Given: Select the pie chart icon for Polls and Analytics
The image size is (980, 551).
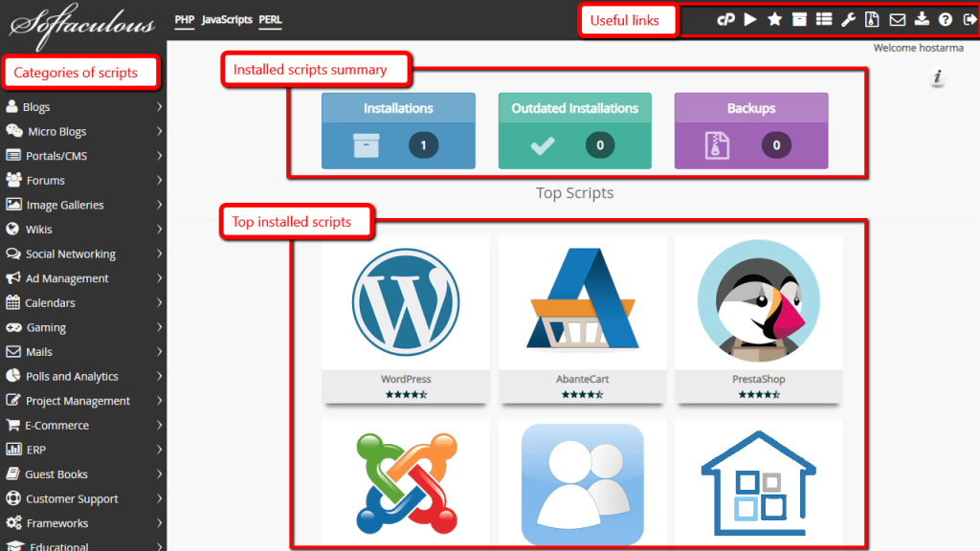Looking at the screenshot, I should [x=13, y=375].
